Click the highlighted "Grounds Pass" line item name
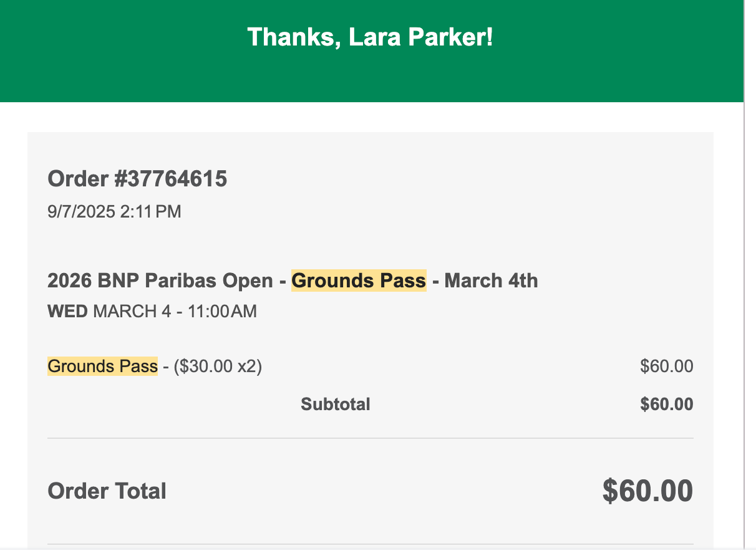756x556 pixels. pos(102,366)
